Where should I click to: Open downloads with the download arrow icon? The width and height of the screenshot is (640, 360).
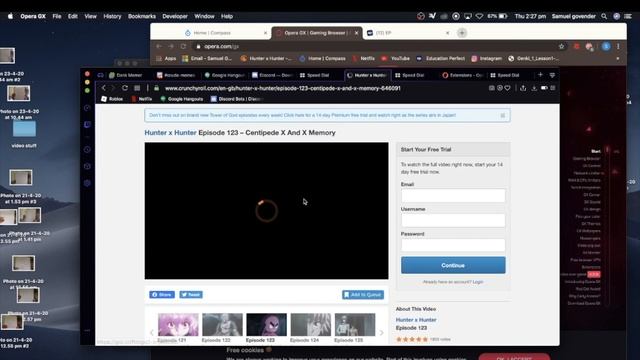(x=534, y=88)
